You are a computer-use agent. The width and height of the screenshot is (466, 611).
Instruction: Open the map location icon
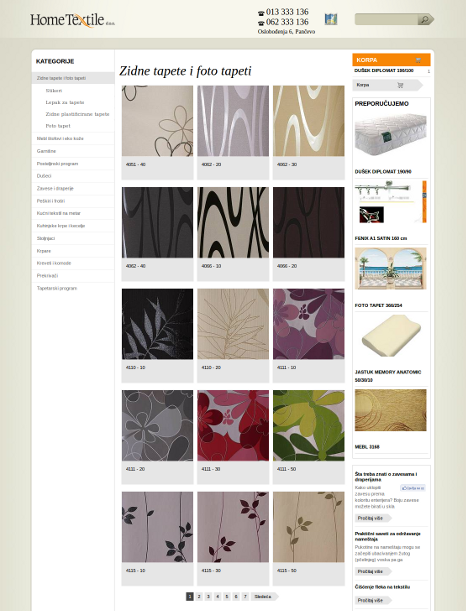point(331,19)
